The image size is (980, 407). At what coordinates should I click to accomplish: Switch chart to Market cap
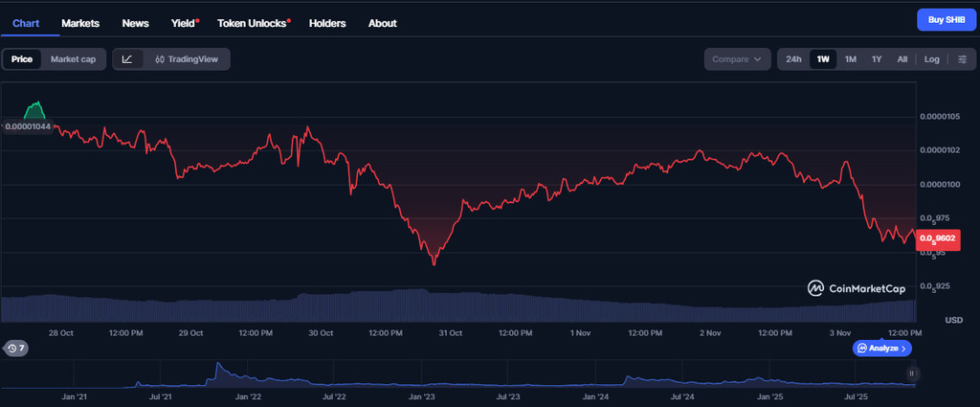tap(73, 59)
